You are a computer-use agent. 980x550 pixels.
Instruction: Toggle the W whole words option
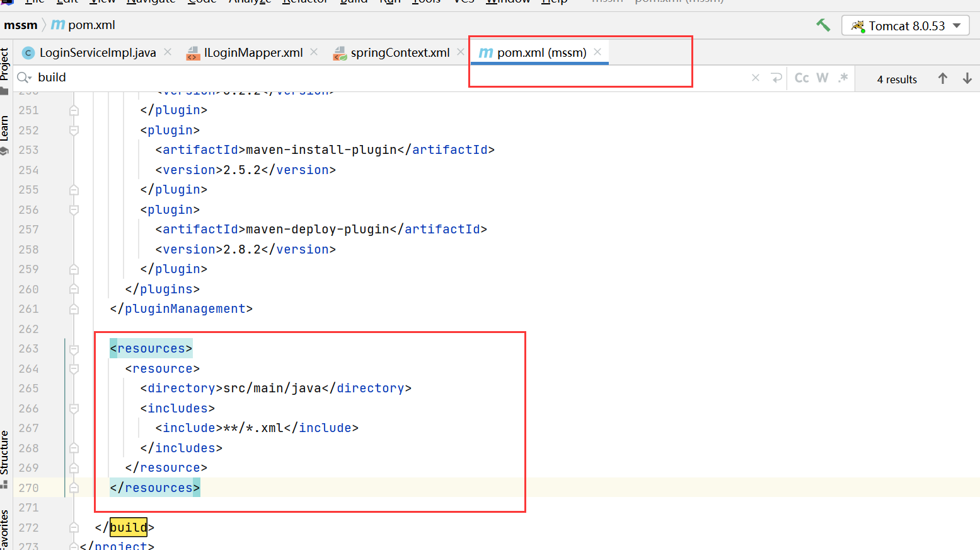(822, 78)
